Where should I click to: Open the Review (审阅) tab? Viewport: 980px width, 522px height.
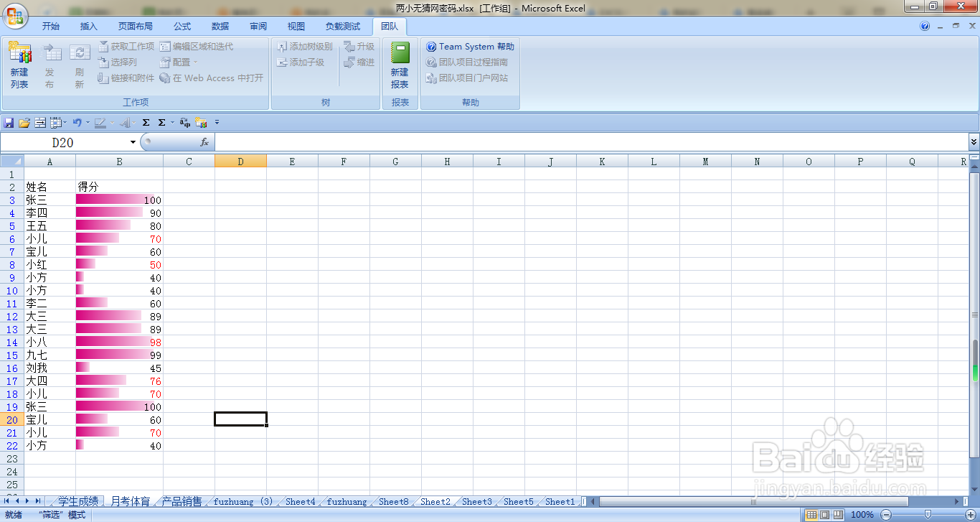[x=258, y=27]
